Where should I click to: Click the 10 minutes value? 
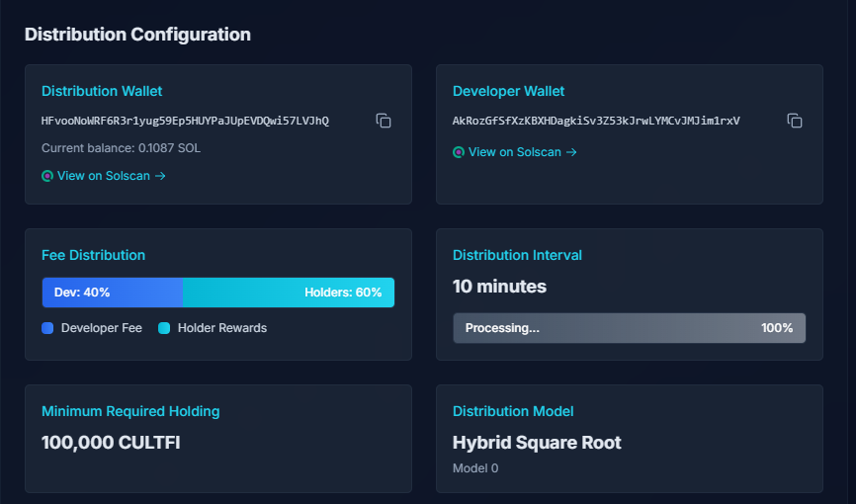tap(499, 287)
